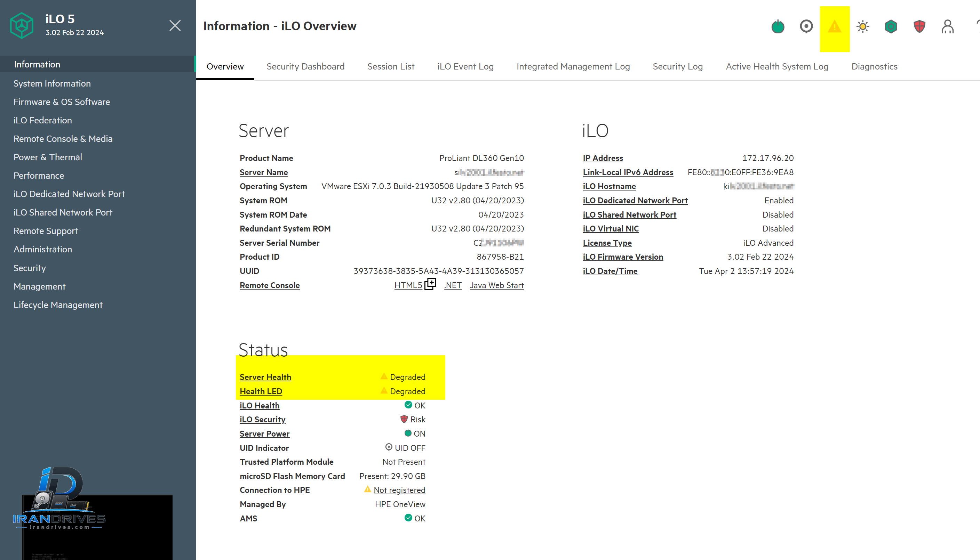Viewport: 980px width, 560px height.
Task: Click the sun-shaped Health LED icon in header
Action: point(863,26)
